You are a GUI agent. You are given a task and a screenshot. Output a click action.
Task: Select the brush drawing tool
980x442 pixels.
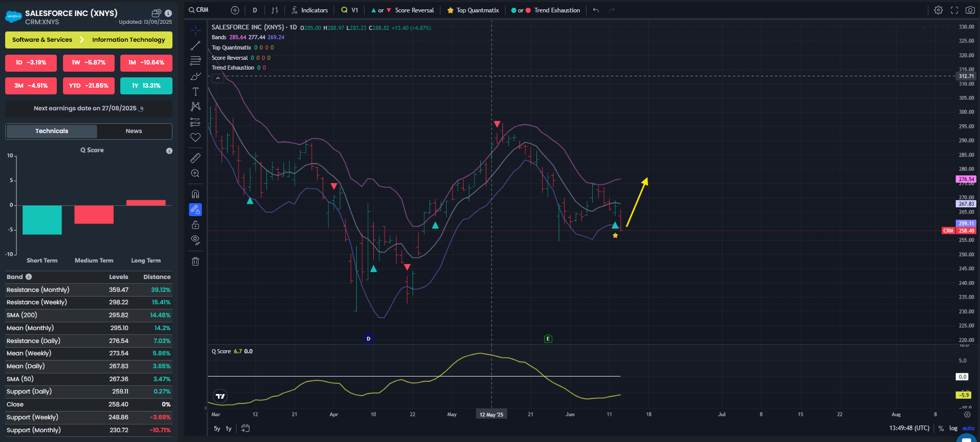(196, 76)
